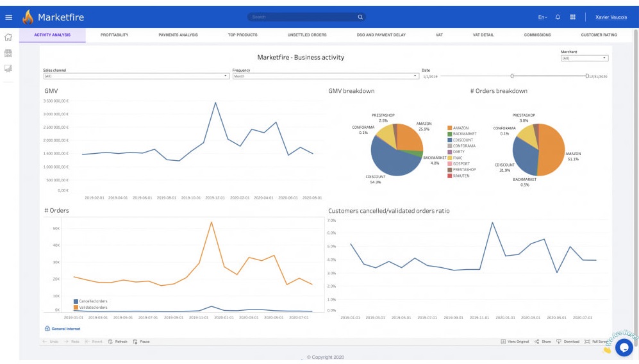639x364 pixels.
Task: Click the '1/1/2019' start date text
Action: [x=430, y=77]
